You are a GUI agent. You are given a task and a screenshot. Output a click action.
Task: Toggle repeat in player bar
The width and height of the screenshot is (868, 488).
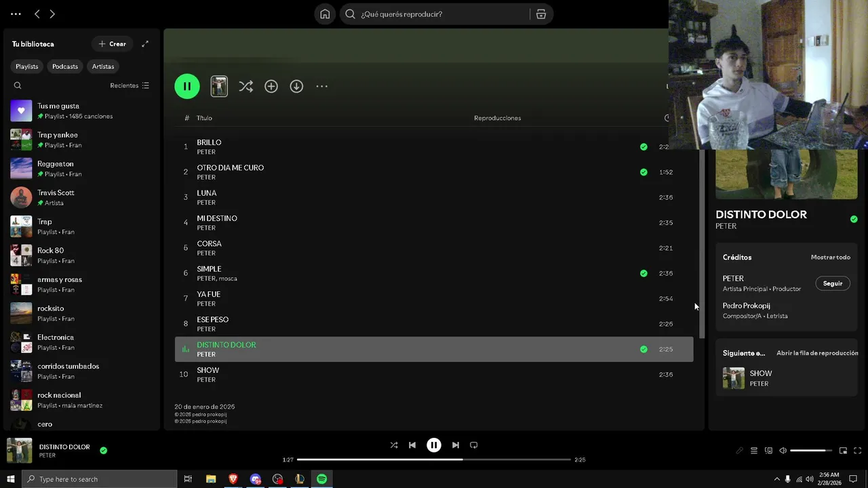click(x=474, y=445)
